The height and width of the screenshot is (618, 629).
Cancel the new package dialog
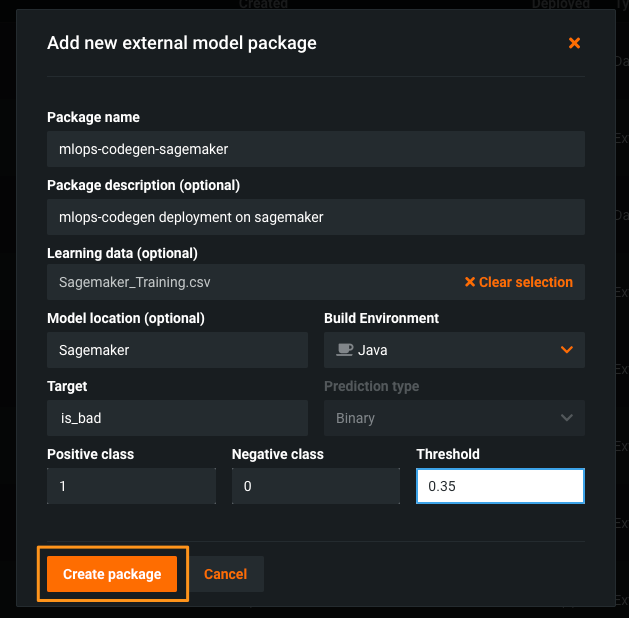tap(226, 574)
